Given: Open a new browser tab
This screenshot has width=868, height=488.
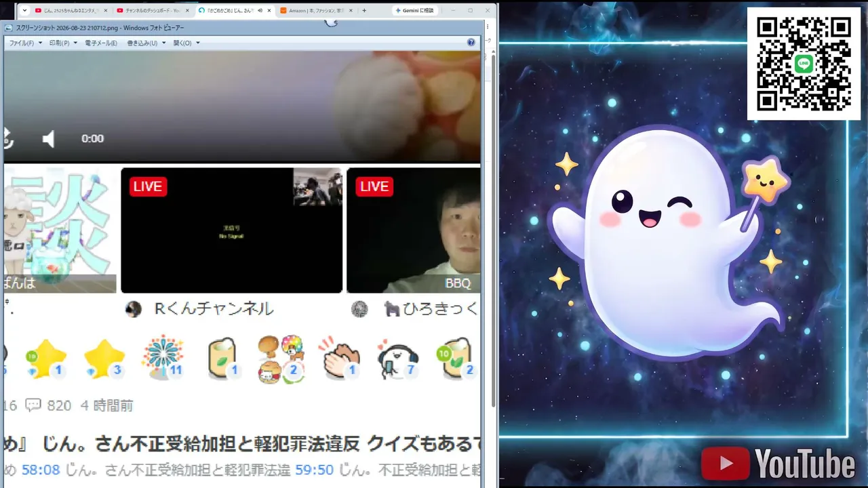Looking at the screenshot, I should (x=364, y=11).
